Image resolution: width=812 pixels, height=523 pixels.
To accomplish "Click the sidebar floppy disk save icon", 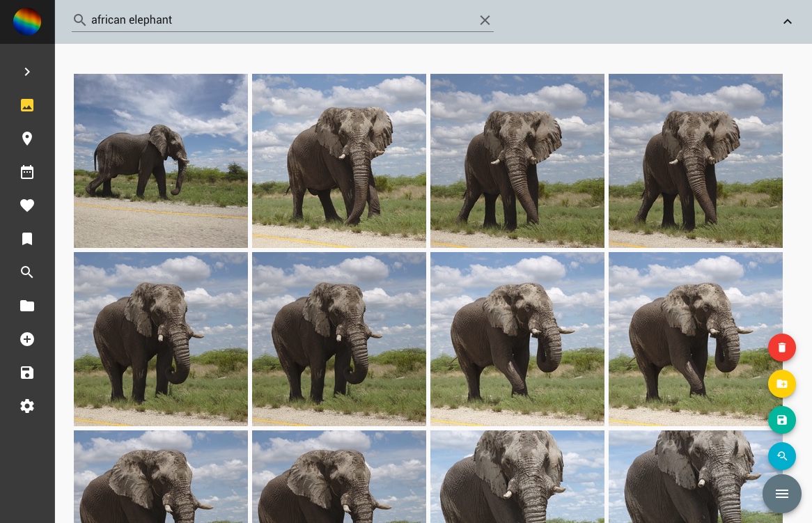I will point(27,373).
